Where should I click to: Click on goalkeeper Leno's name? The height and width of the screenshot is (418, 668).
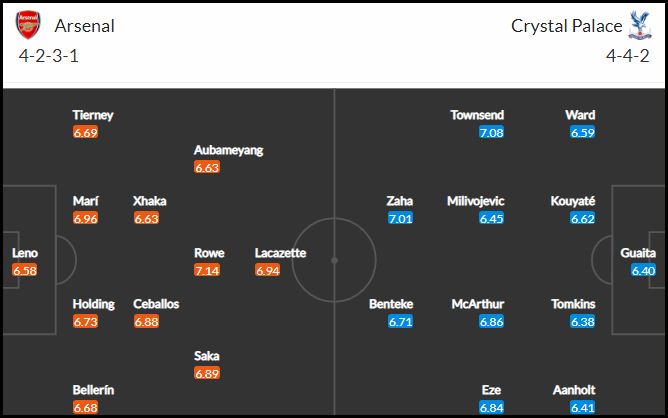click(25, 253)
